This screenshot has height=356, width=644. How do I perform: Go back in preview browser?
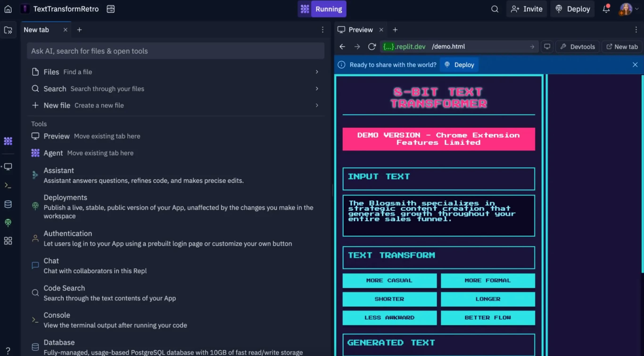click(342, 47)
